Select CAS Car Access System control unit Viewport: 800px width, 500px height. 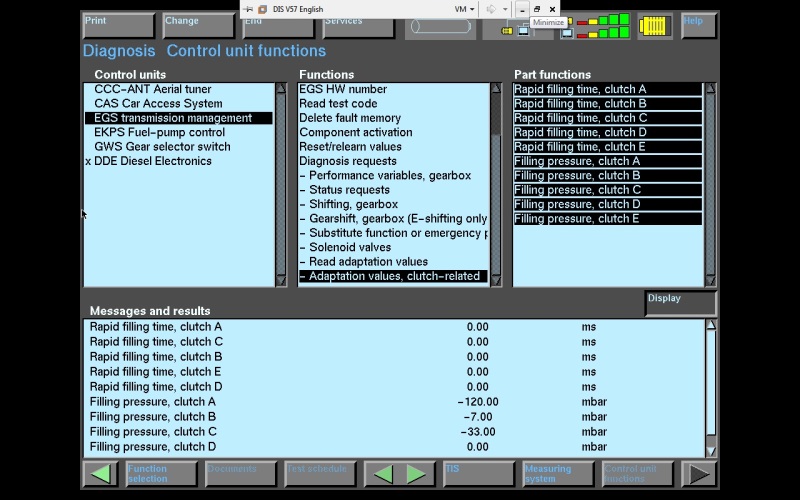click(x=158, y=104)
